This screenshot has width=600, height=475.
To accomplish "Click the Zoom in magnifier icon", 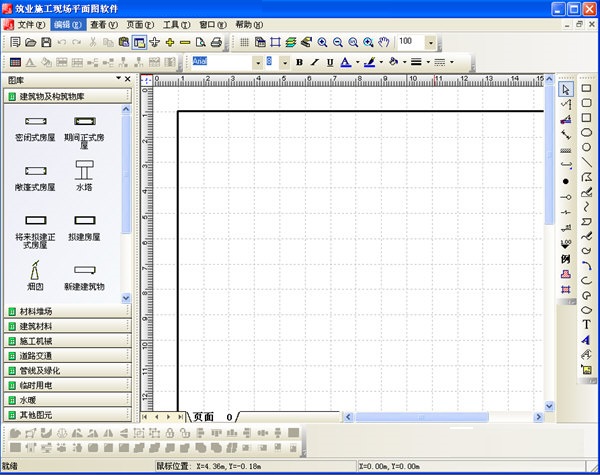I will [322, 42].
